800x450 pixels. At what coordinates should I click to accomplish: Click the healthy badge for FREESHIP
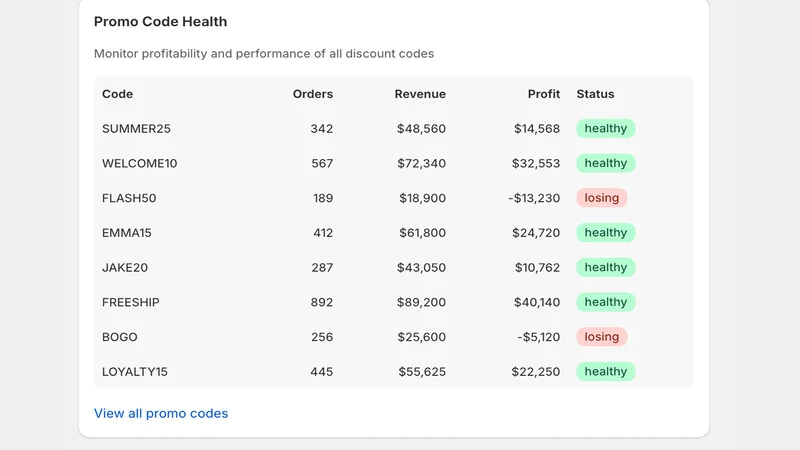pos(606,302)
